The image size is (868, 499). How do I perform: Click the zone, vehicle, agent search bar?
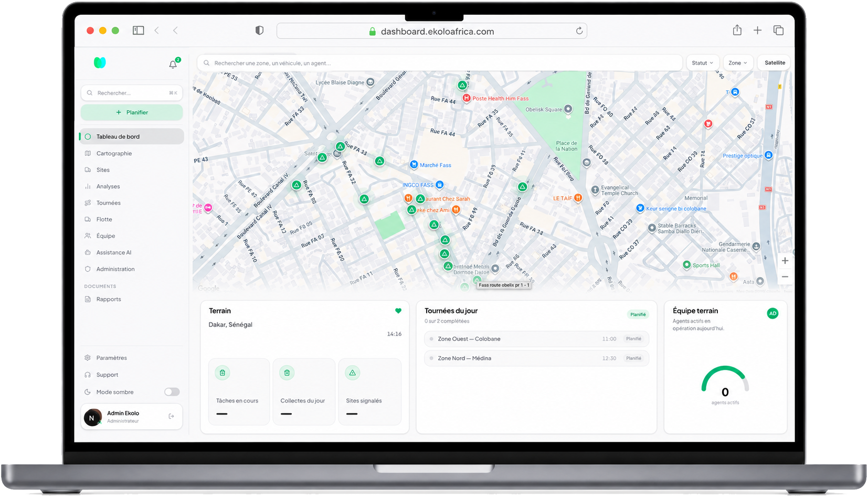coord(439,63)
